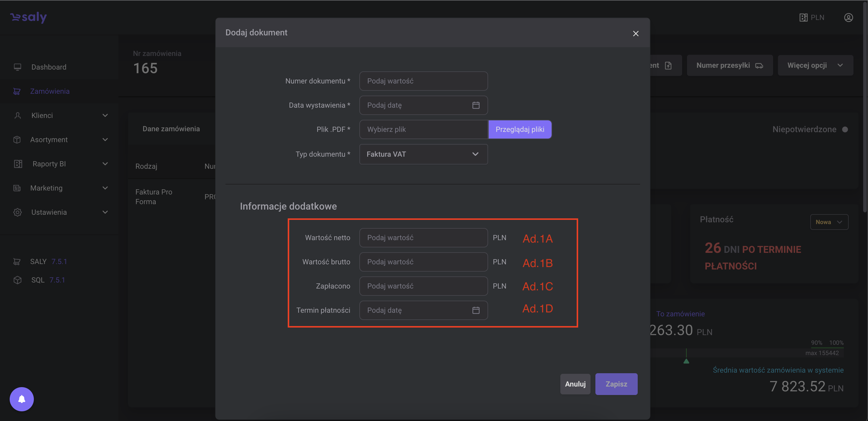Click the Ustawienia gear icon
The image size is (868, 421).
point(18,212)
